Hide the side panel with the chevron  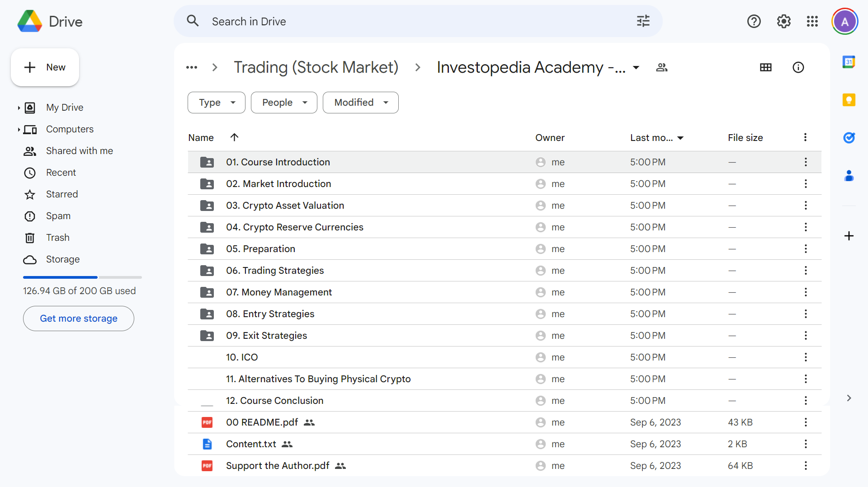coord(849,398)
